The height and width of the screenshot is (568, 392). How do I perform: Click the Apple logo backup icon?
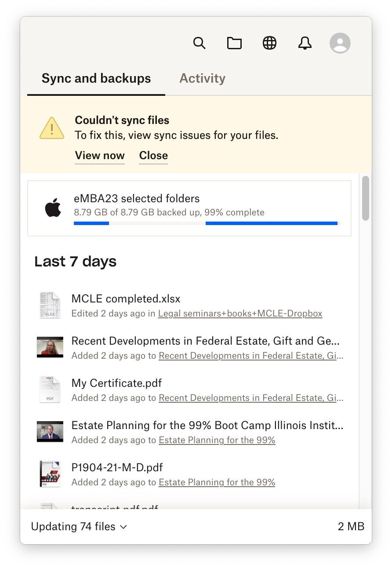(53, 208)
